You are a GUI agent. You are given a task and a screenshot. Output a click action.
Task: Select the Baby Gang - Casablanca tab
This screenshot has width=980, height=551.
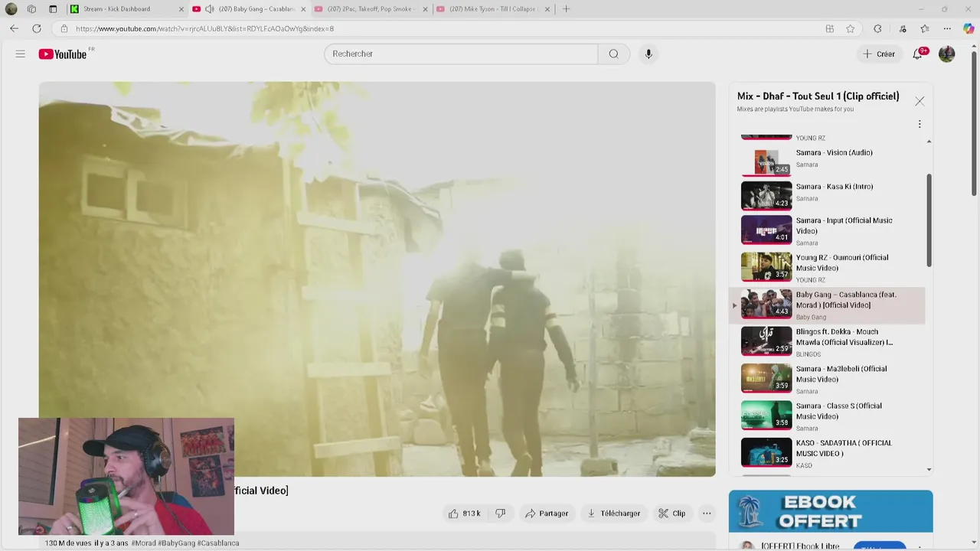249,9
